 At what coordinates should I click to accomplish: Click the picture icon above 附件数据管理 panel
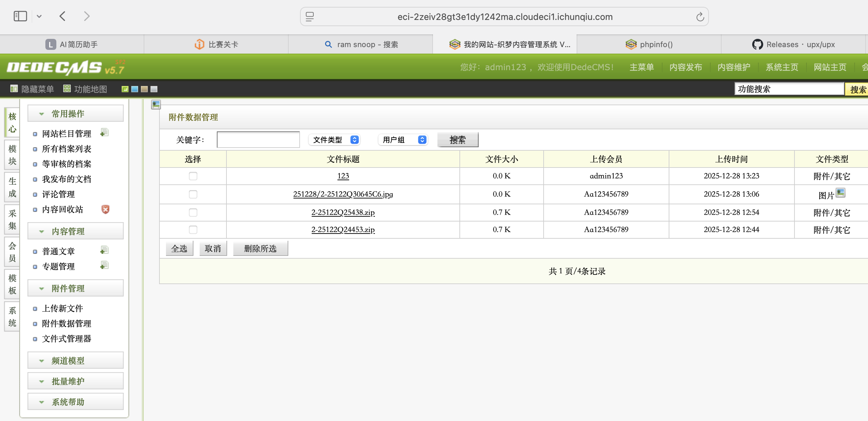click(156, 104)
